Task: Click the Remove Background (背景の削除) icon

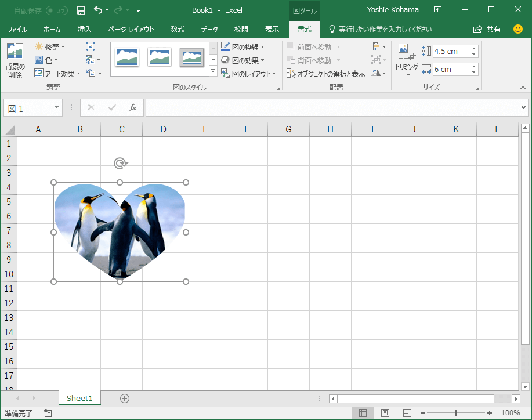Action: coord(15,60)
